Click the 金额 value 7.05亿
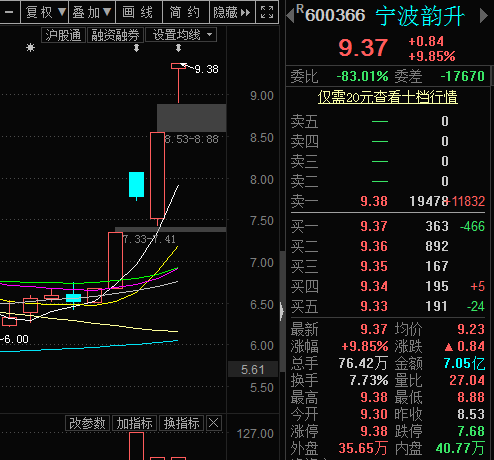Screen dimensions: 494x460 pyautogui.click(x=464, y=363)
